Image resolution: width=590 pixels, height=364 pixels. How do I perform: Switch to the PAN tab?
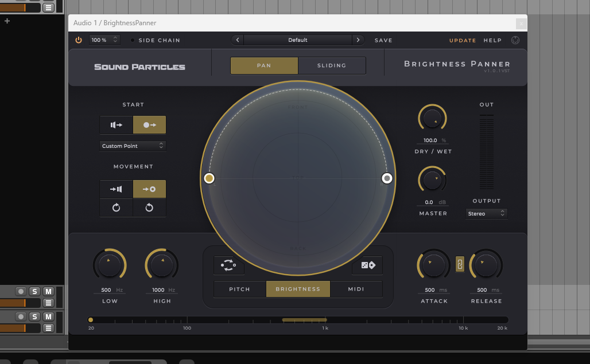pos(264,65)
